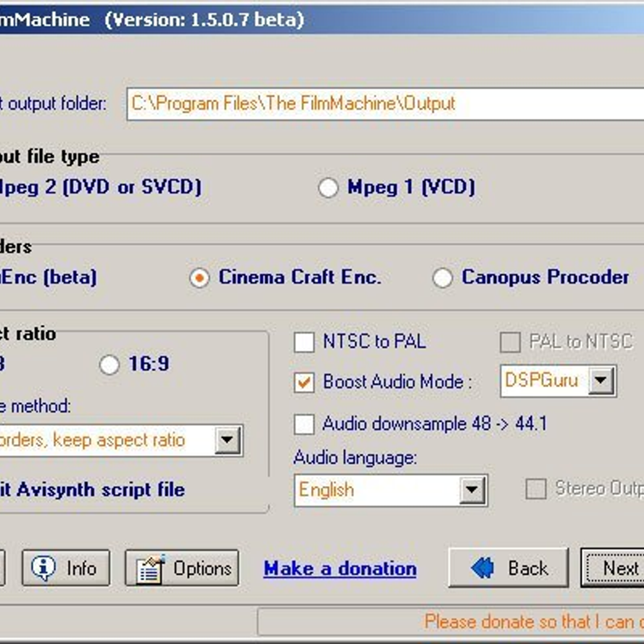Click the output folder path field
Screen dimensions: 644x644
point(384,104)
